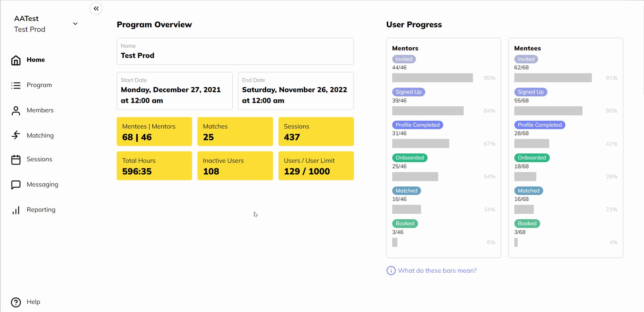The image size is (644, 312).
Task: Go to the Members menu item
Action: (x=40, y=110)
